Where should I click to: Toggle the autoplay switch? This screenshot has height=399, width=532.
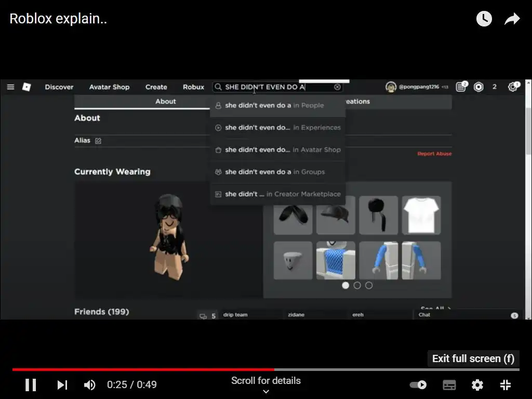pos(418,385)
